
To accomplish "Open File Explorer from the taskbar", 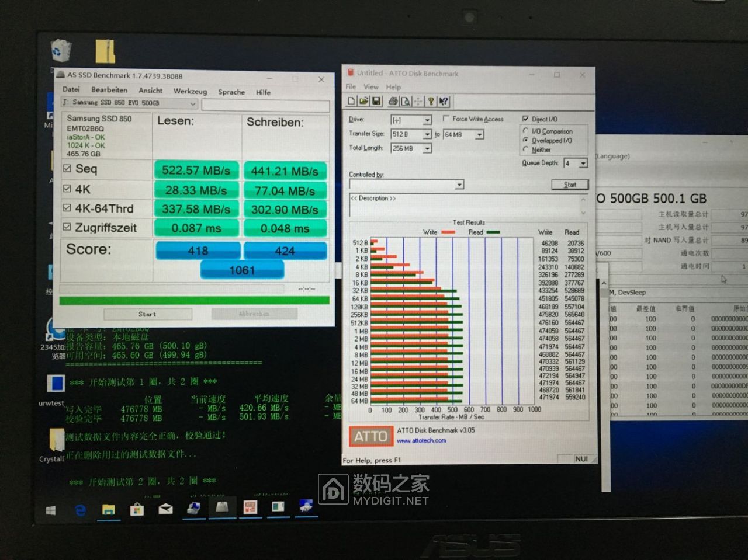I will coord(109,510).
